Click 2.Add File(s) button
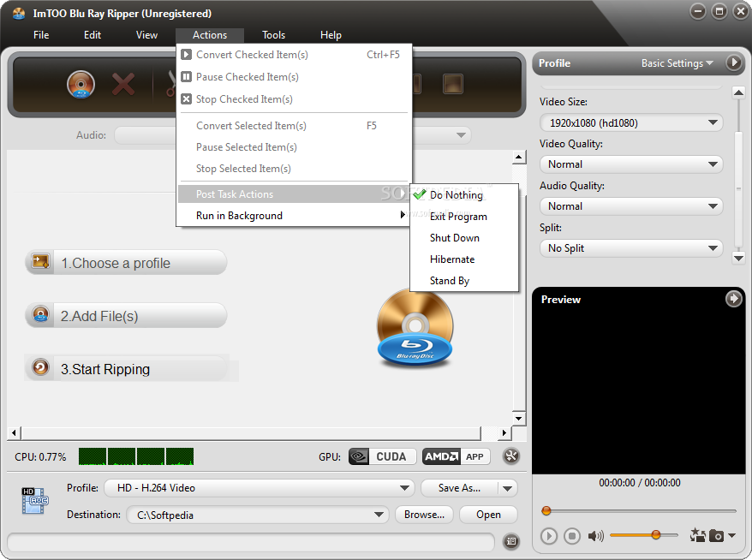Viewport: 752px width, 560px height. point(126,315)
